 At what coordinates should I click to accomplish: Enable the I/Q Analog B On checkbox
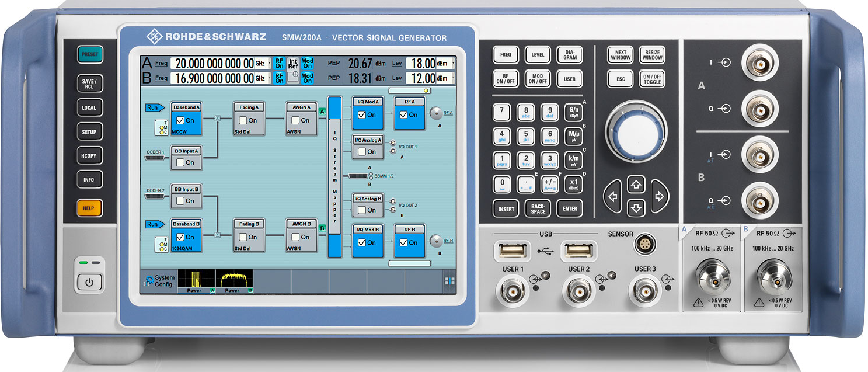pos(361,210)
